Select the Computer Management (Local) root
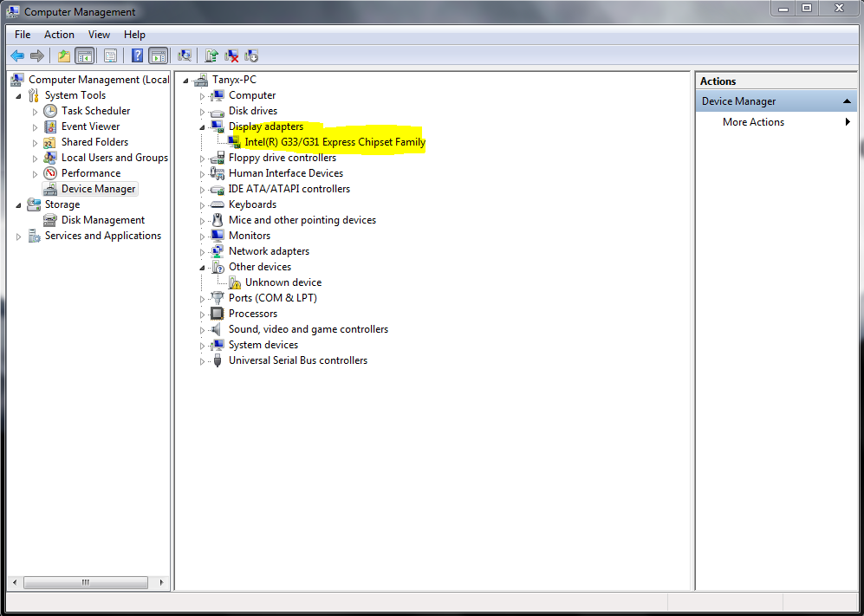The width and height of the screenshot is (864, 616). [x=99, y=80]
